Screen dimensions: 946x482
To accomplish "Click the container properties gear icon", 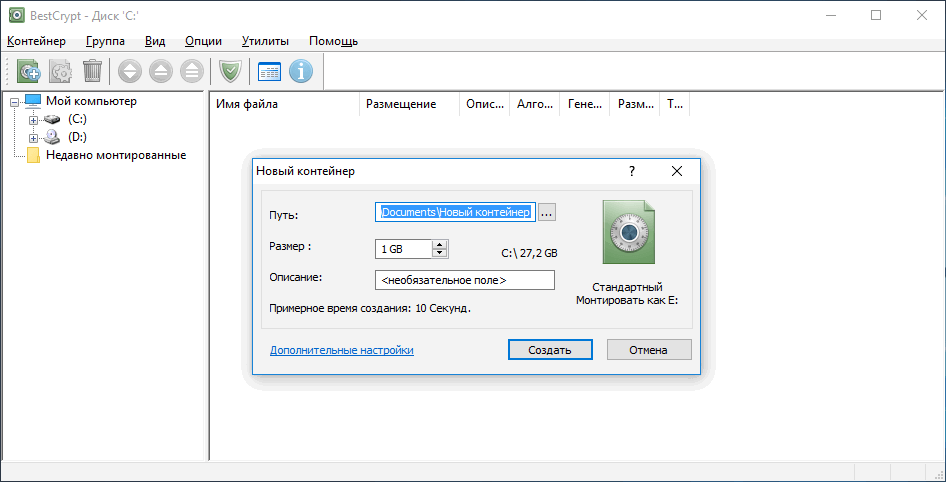I will click(x=61, y=71).
